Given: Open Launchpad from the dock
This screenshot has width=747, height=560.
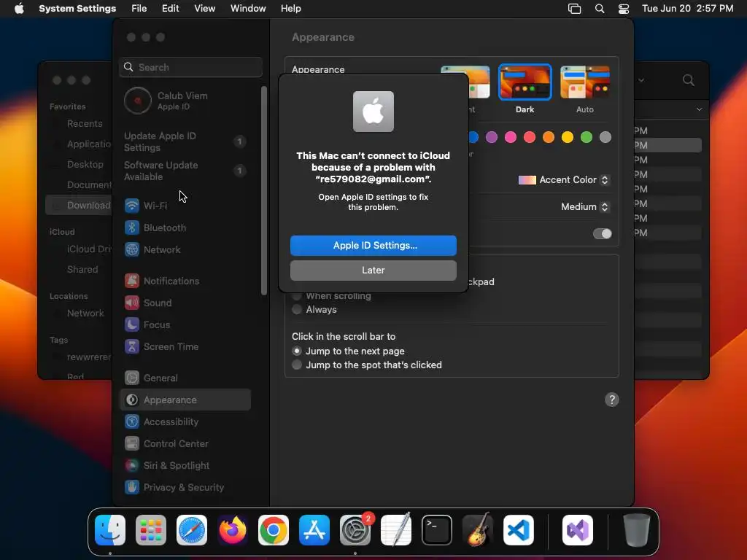Looking at the screenshot, I should (x=151, y=531).
